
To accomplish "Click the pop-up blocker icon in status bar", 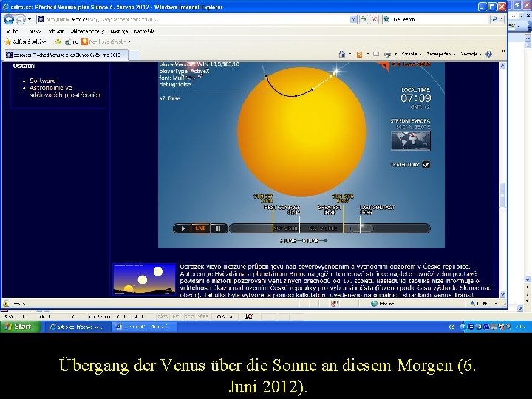I will point(334,304).
